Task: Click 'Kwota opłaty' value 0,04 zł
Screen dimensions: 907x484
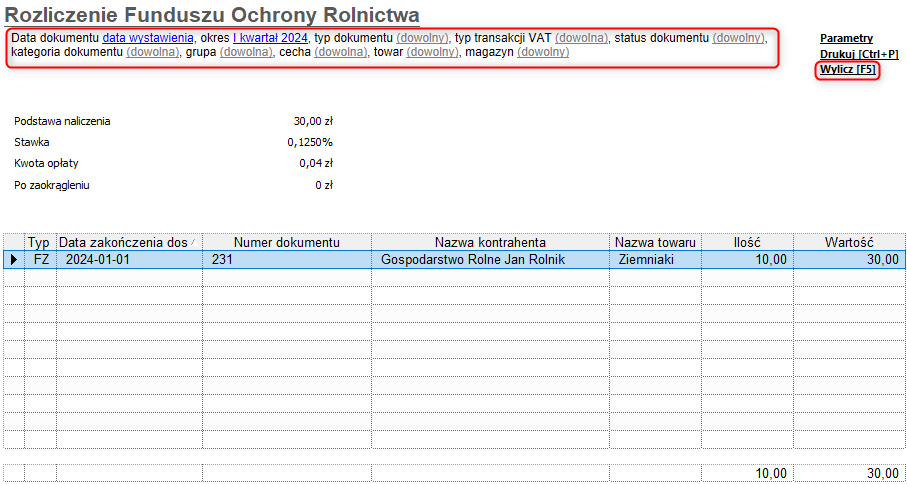Action: point(316,163)
